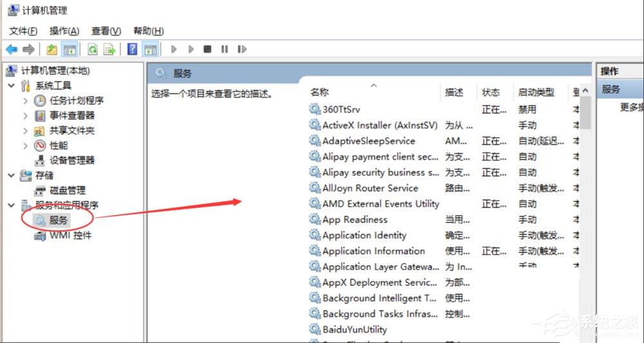Toggle the Show/Hide Action Pane icon
644x343 pixels.
click(x=151, y=50)
